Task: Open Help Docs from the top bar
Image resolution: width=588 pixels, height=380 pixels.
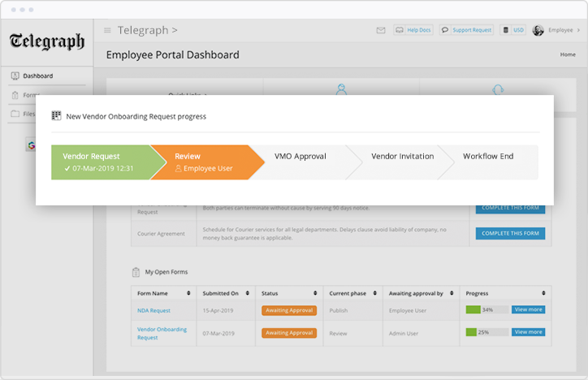Action: tap(413, 30)
